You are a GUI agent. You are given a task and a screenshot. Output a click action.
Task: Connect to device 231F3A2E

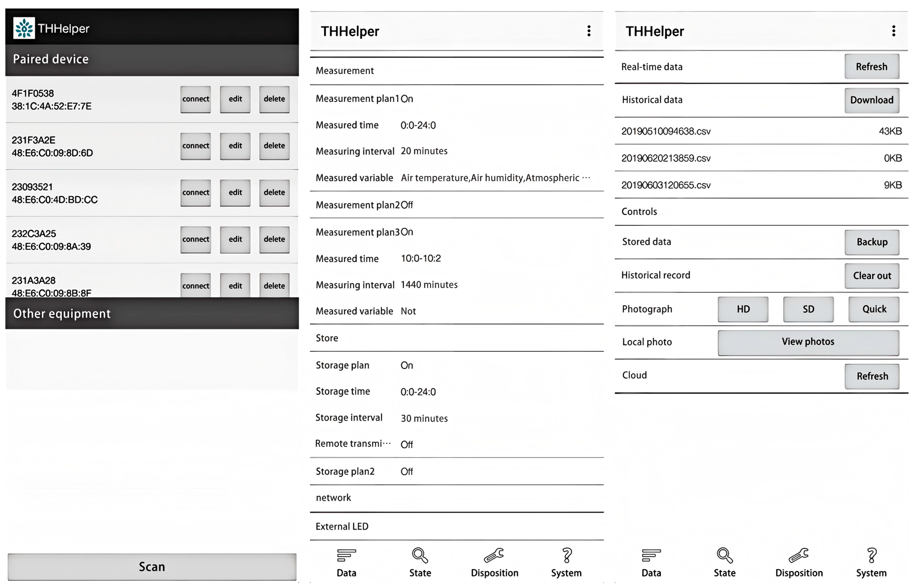point(196,147)
